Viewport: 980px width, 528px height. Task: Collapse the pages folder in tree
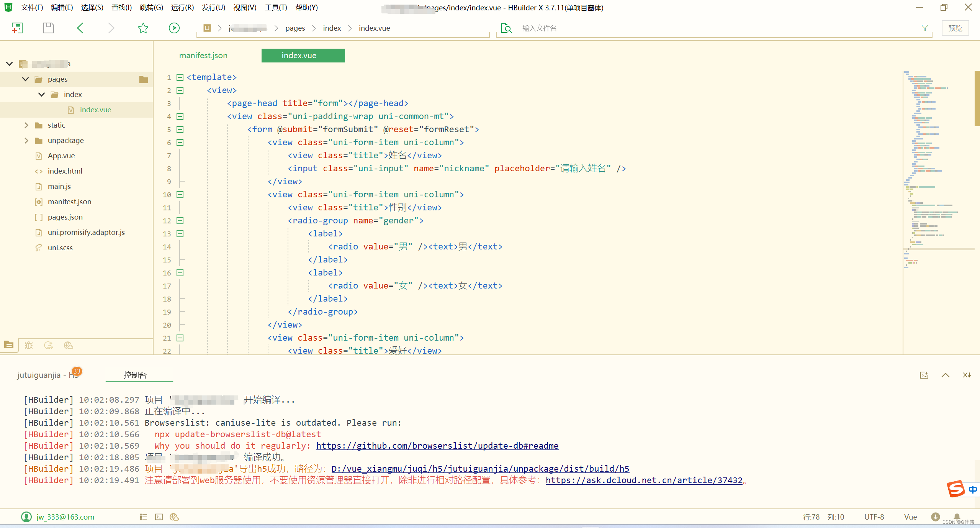(26, 79)
